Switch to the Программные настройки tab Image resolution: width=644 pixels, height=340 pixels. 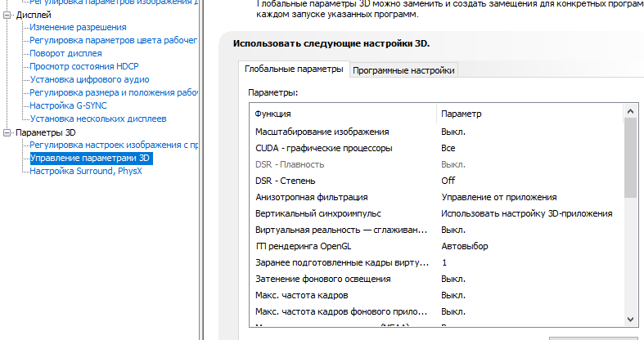403,70
